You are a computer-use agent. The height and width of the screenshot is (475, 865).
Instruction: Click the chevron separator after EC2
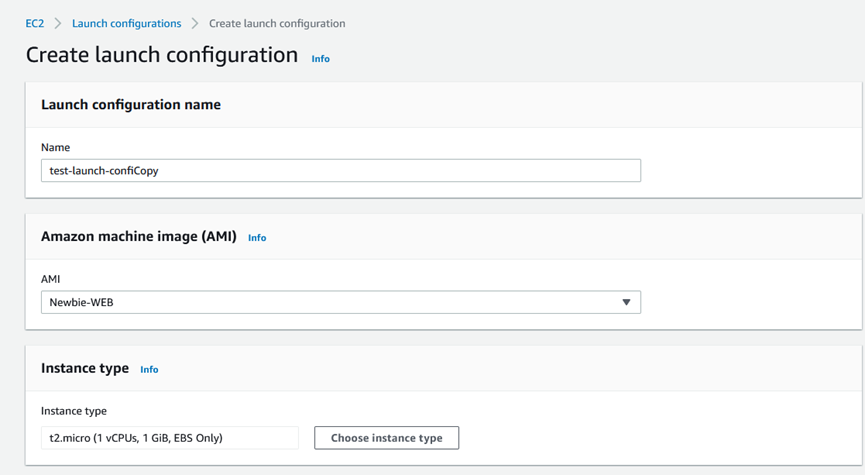click(x=58, y=23)
